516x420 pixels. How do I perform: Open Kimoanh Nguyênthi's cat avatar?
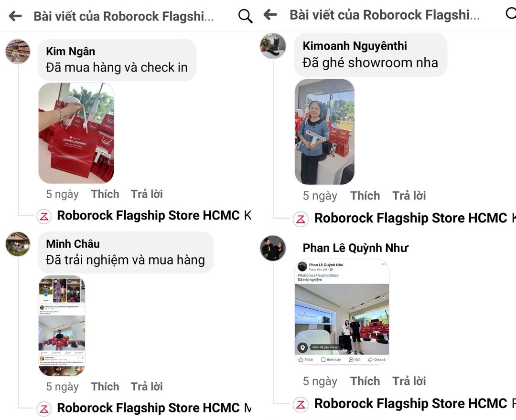[x=273, y=46]
